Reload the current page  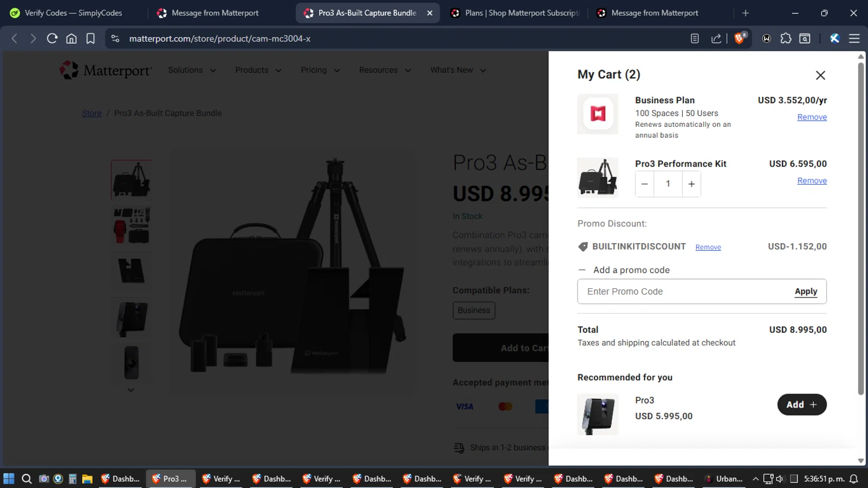52,38
